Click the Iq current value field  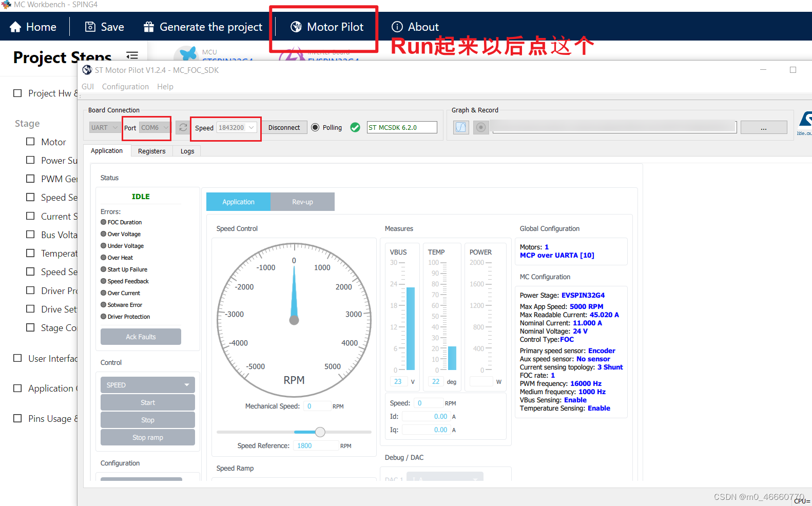(426, 430)
